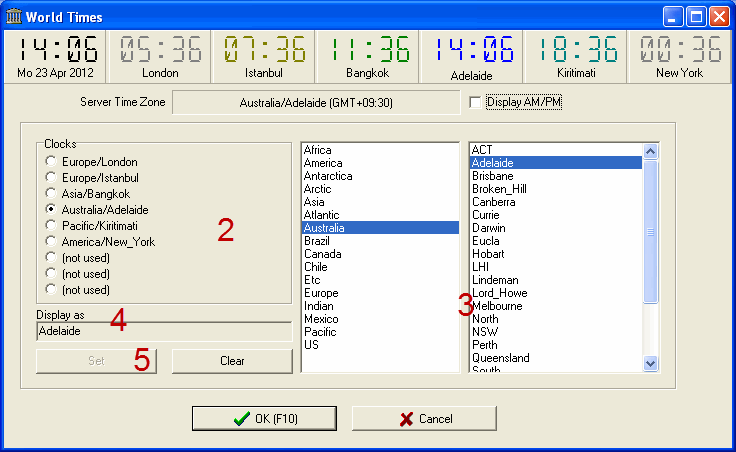Screen dimensions: 736x452
Task: Select US in the region list
Action: coord(380,345)
